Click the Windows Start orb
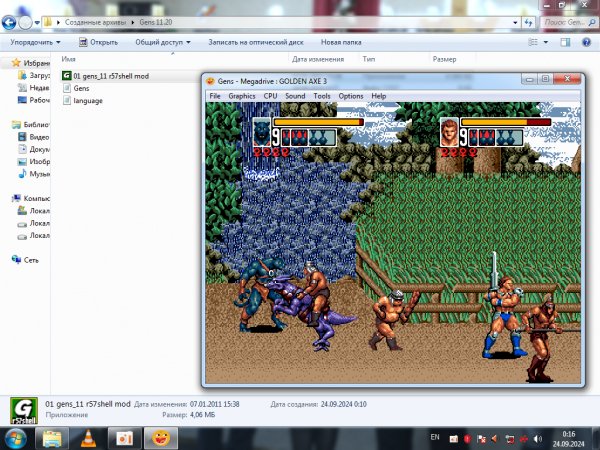The width and height of the screenshot is (600, 450). [x=15, y=439]
